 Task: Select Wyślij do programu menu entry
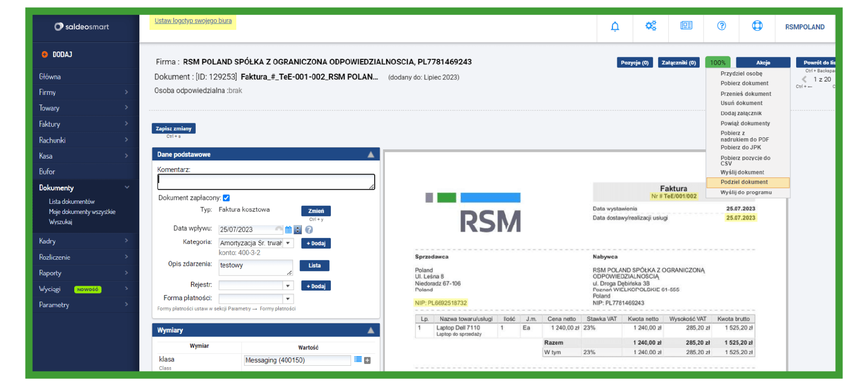click(747, 192)
